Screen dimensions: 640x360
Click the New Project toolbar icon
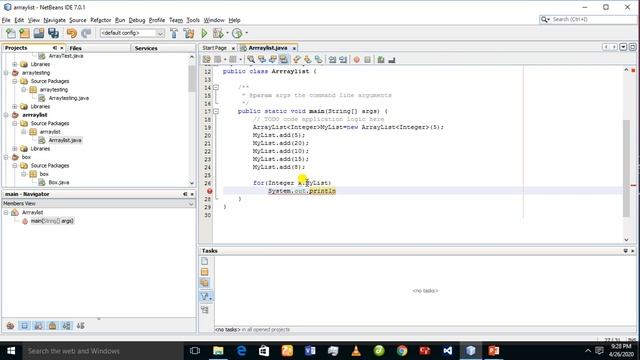click(x=24, y=33)
